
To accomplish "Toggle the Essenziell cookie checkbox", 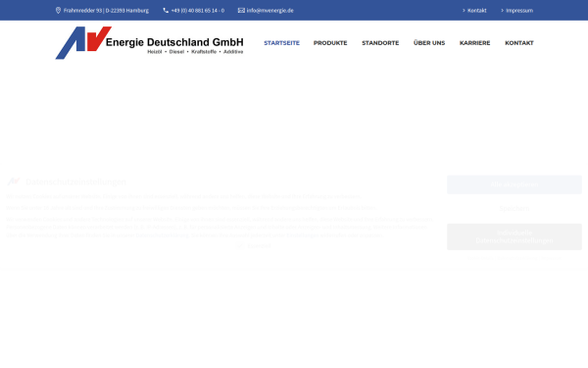I will [240, 245].
